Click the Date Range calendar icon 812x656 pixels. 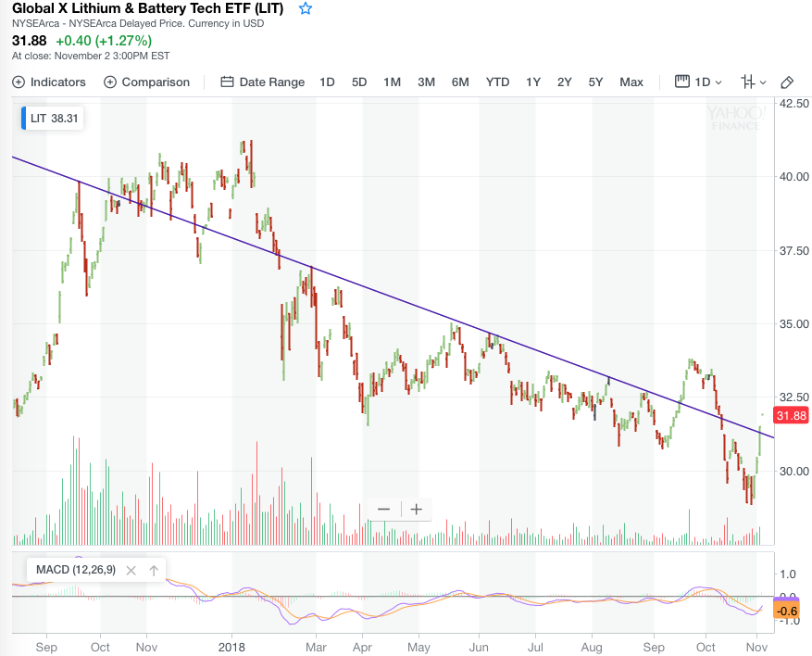click(x=227, y=82)
